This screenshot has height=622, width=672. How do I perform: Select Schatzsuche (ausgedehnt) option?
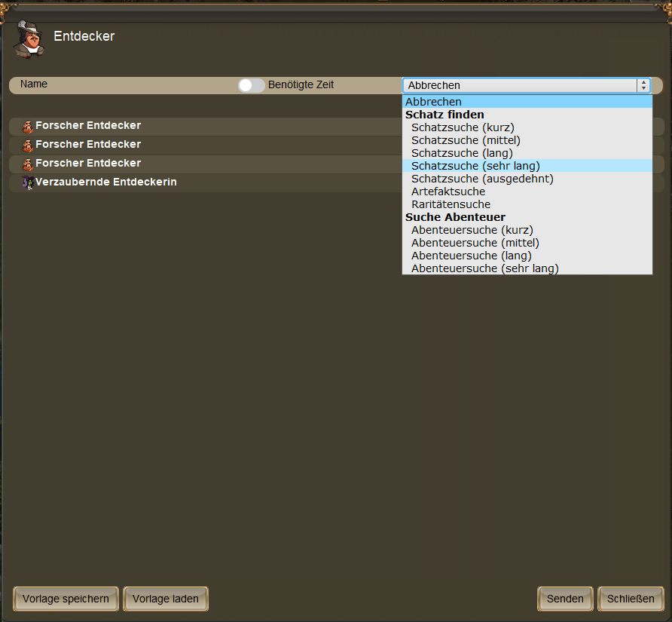(x=482, y=179)
